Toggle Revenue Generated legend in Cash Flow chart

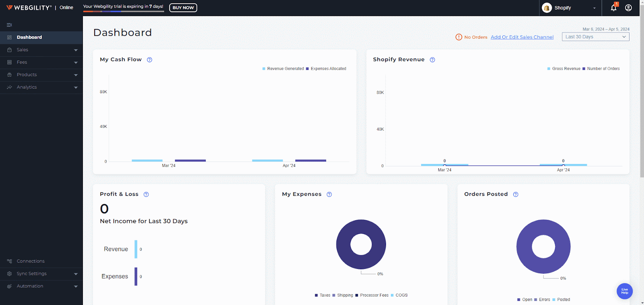tap(285, 69)
